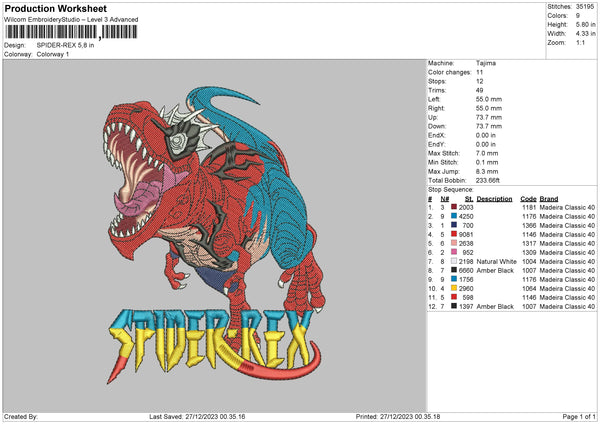Click the black swatch beside stitch count 6660
The image size is (600, 424).
point(454,270)
